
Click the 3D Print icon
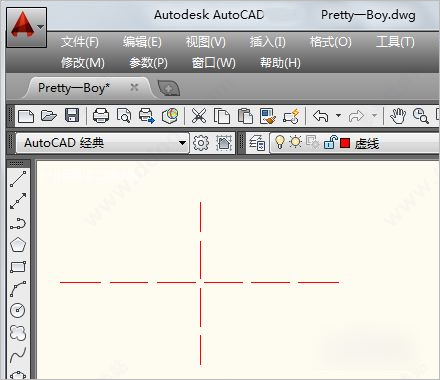point(170,116)
